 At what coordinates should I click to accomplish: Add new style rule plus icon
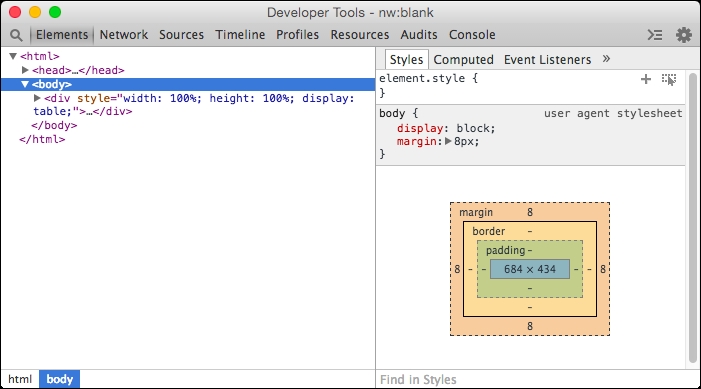(646, 79)
